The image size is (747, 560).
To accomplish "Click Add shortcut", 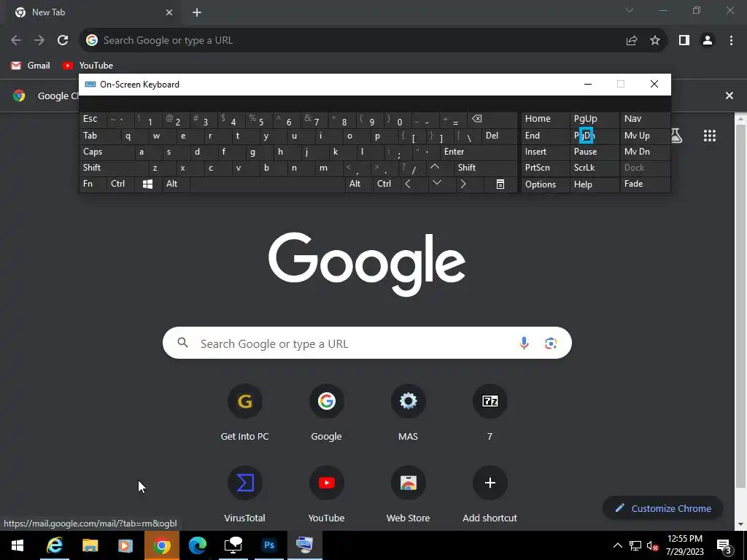I will (489, 494).
